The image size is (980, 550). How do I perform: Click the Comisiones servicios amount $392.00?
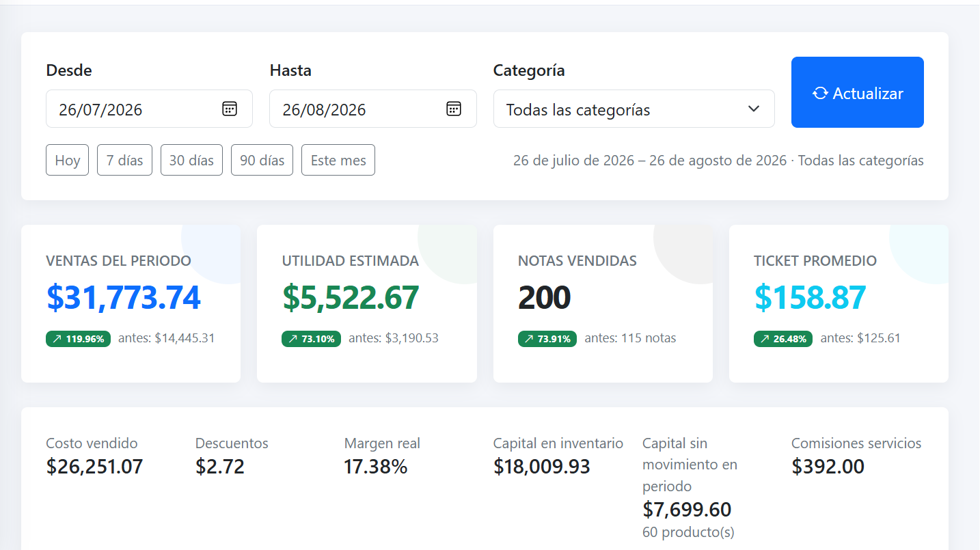[x=828, y=467]
